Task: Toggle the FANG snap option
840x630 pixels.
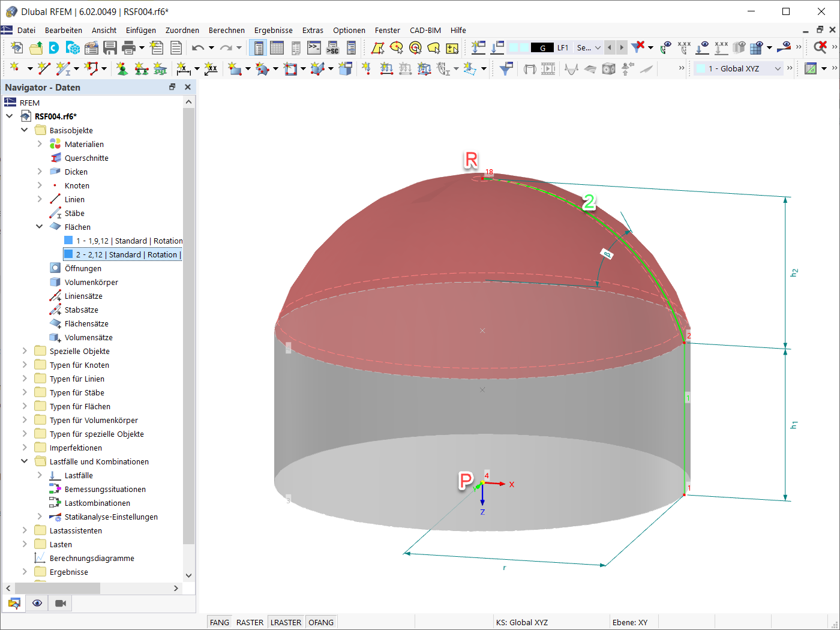Action: 219,622
